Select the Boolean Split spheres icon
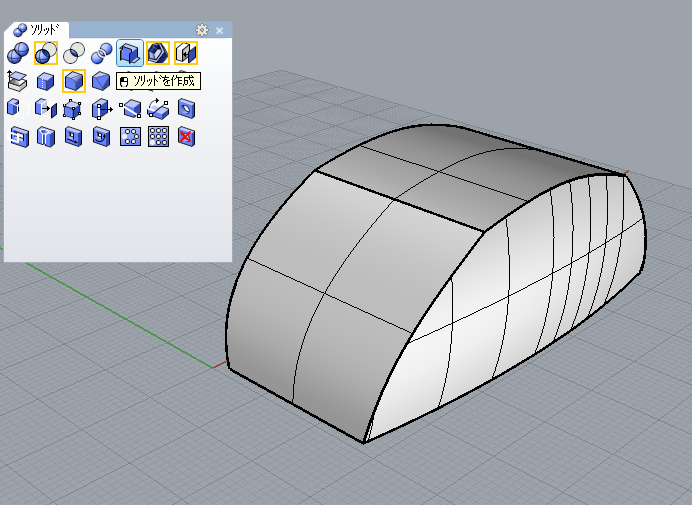The width and height of the screenshot is (692, 505). tap(102, 53)
